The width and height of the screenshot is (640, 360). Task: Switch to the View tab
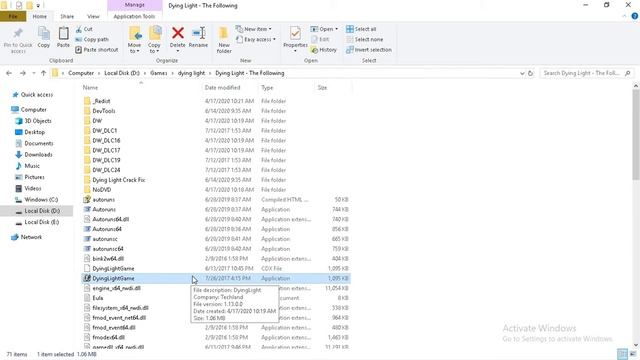[93, 17]
